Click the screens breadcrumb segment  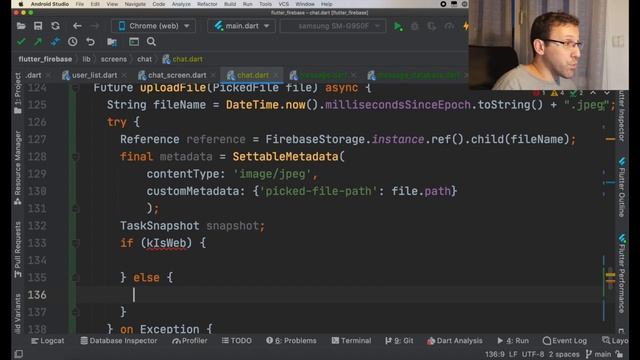[113, 59]
